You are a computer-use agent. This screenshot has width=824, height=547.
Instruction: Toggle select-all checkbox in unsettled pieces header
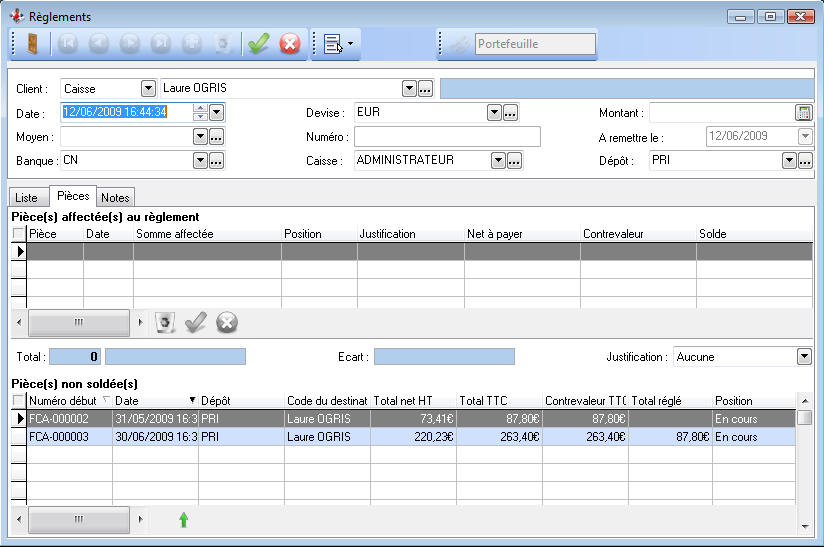pos(18,401)
